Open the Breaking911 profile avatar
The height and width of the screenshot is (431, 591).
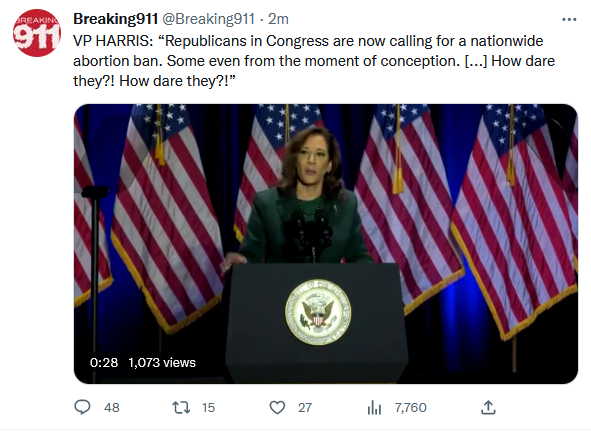[x=37, y=33]
